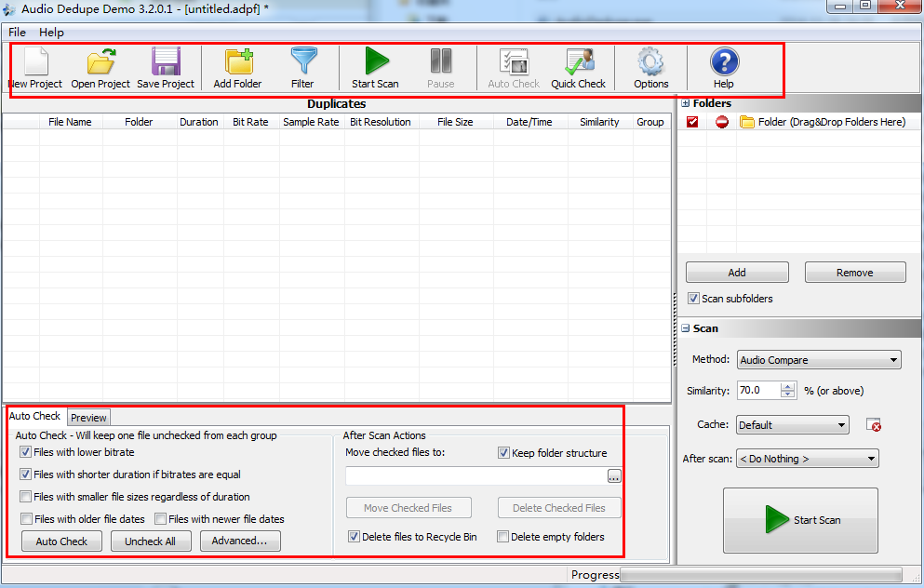
Task: Toggle Scan subfolders checkbox
Action: [693, 298]
